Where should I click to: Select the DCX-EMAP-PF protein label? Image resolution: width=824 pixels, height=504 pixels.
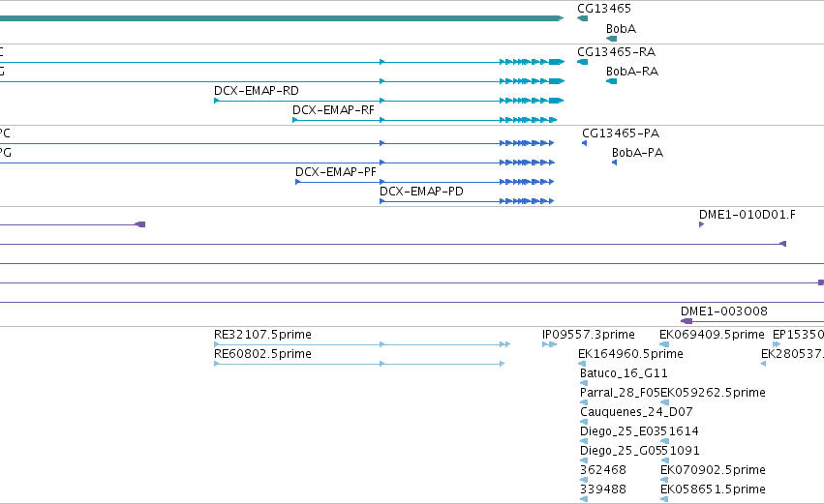[335, 172]
